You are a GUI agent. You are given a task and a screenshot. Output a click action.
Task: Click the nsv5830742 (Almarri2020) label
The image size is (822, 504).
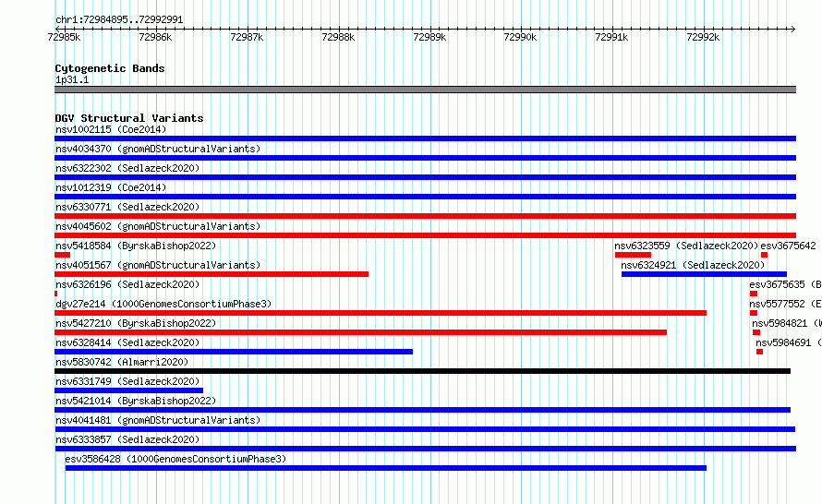click(122, 362)
